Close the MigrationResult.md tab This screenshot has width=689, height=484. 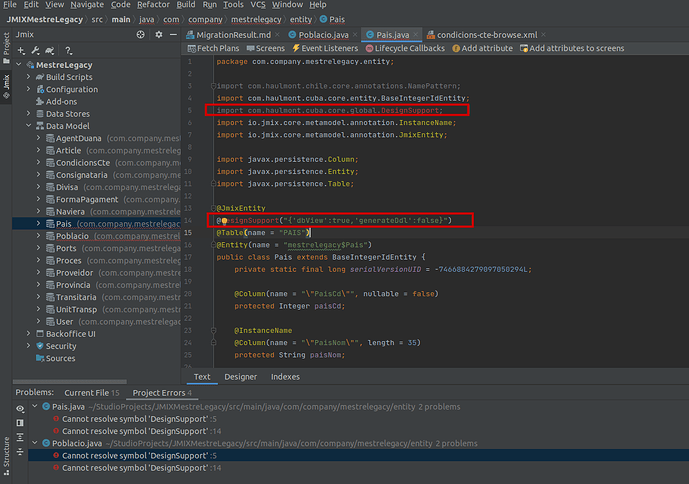pos(277,35)
